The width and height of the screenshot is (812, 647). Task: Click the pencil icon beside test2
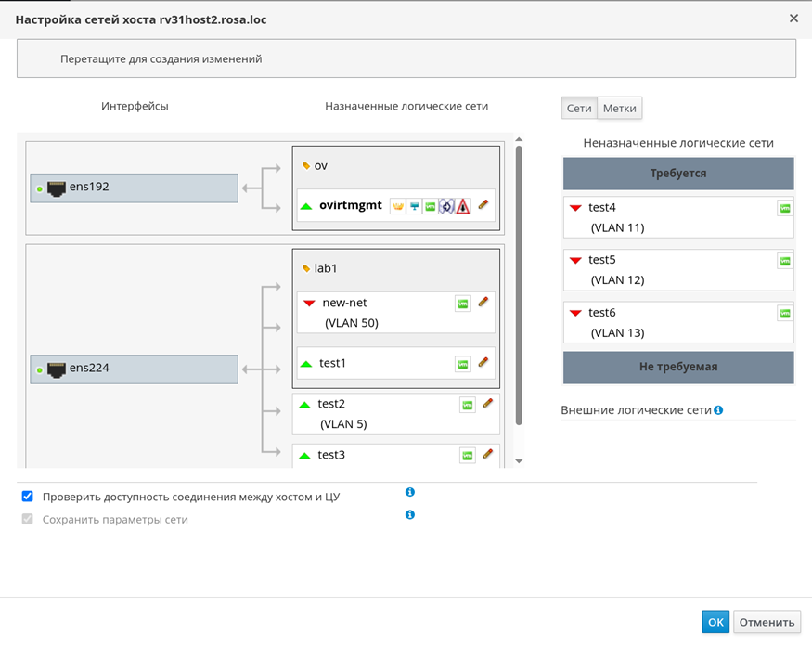click(x=488, y=403)
